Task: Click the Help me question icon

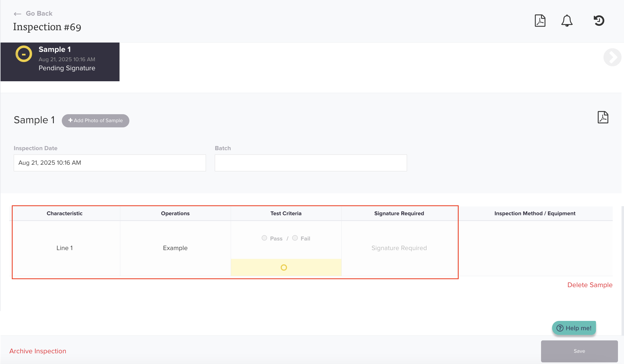Action: [x=560, y=328]
